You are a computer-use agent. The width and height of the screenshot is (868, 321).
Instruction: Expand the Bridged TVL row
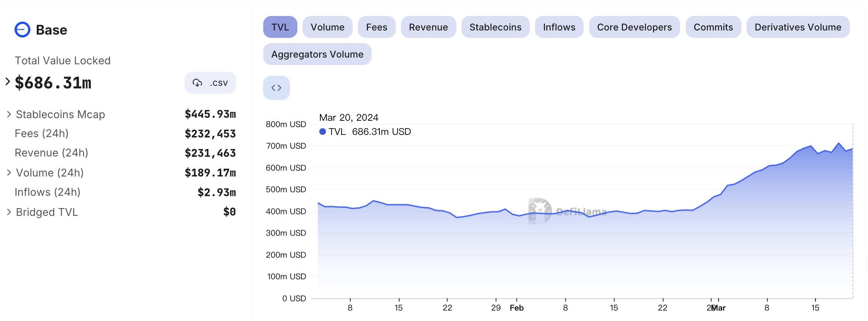pos(9,212)
